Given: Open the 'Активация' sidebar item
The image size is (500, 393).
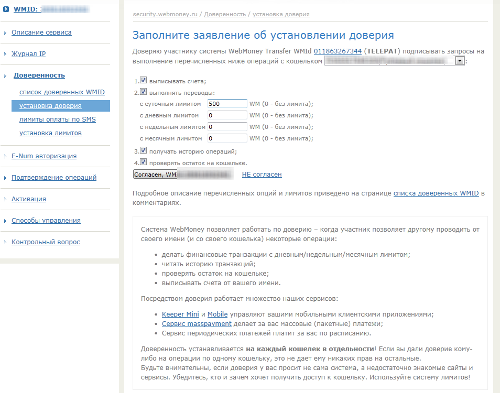Looking at the screenshot, I should coord(29,199).
